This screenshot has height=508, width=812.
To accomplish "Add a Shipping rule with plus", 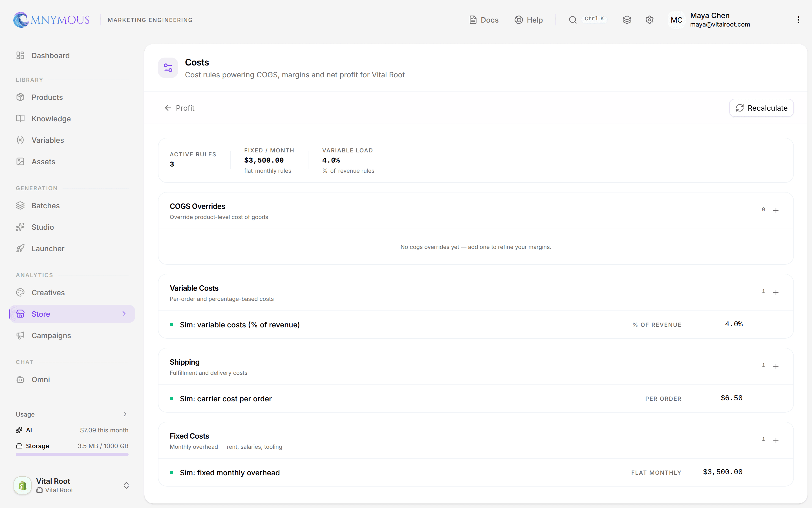I will click(776, 366).
